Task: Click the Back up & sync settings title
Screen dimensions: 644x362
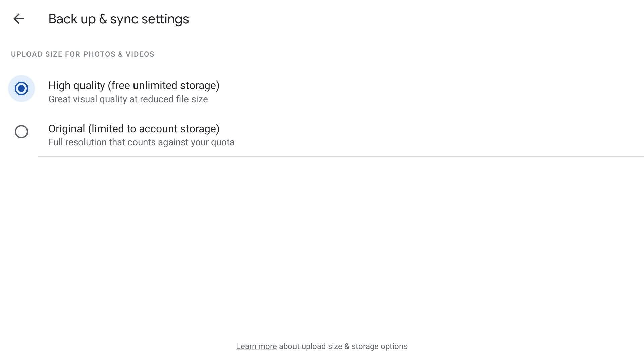Action: tap(119, 19)
